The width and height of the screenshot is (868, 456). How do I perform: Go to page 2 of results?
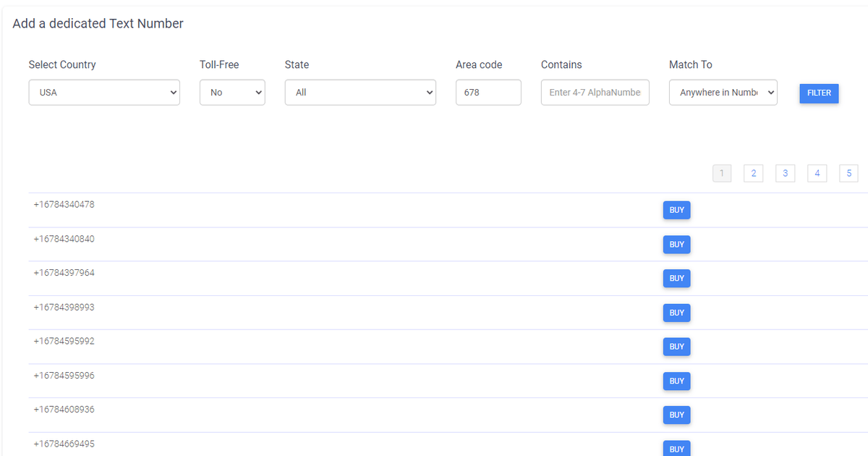click(x=753, y=173)
